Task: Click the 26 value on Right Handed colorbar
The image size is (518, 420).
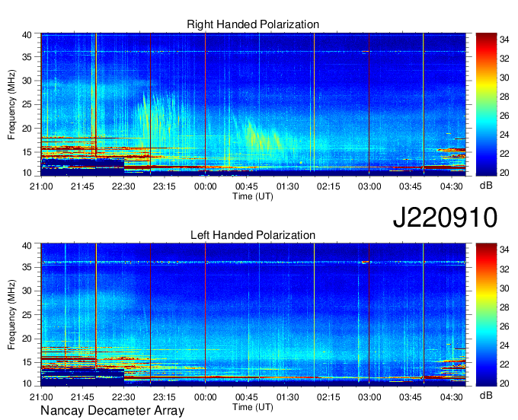Action: [504, 116]
